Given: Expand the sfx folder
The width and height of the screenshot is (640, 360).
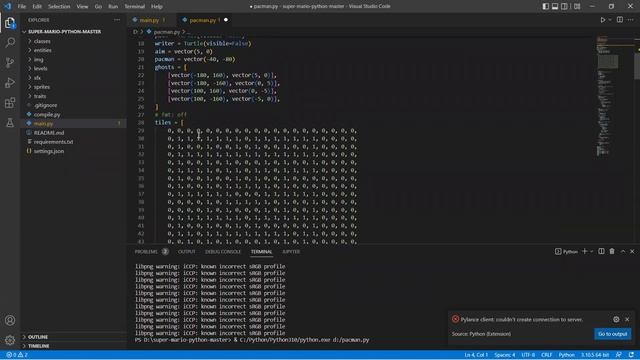Looking at the screenshot, I should pyautogui.click(x=74, y=78).
